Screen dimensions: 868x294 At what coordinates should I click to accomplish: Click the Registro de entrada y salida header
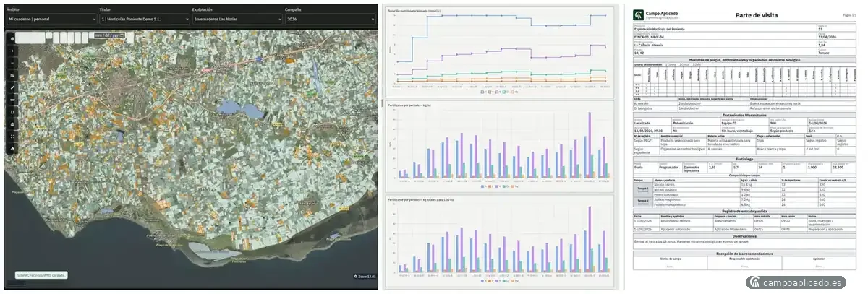click(x=744, y=212)
